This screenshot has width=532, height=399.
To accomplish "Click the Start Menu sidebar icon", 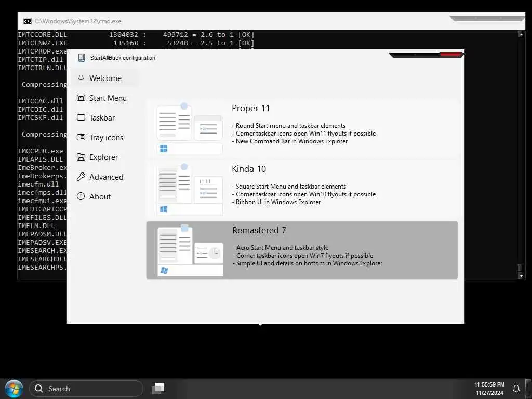I will click(x=81, y=98).
